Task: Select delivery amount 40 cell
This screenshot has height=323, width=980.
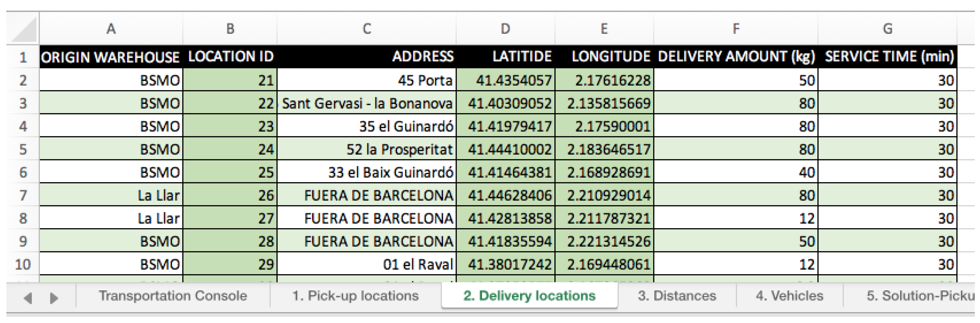Action: (736, 172)
